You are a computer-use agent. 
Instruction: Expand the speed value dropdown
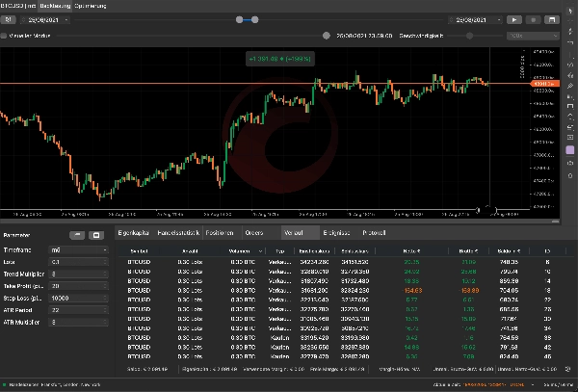pos(555,36)
